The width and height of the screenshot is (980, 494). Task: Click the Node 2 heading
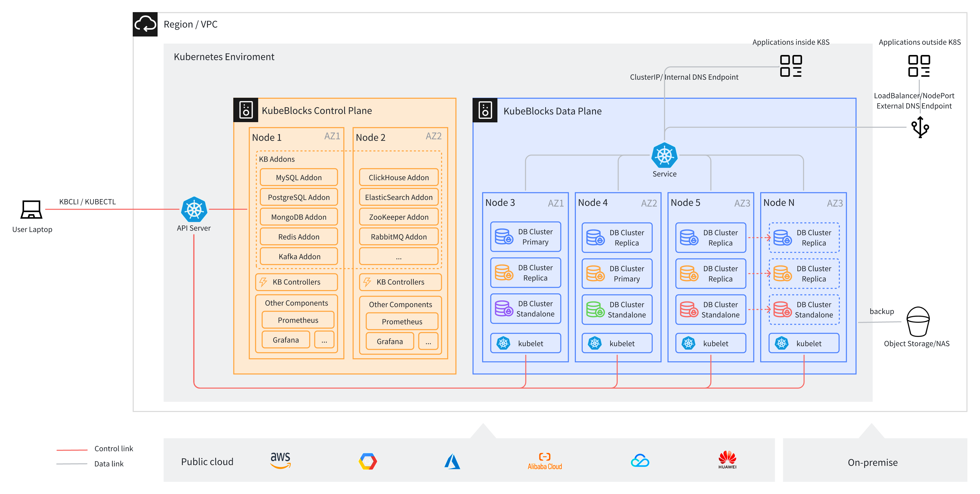tap(370, 137)
